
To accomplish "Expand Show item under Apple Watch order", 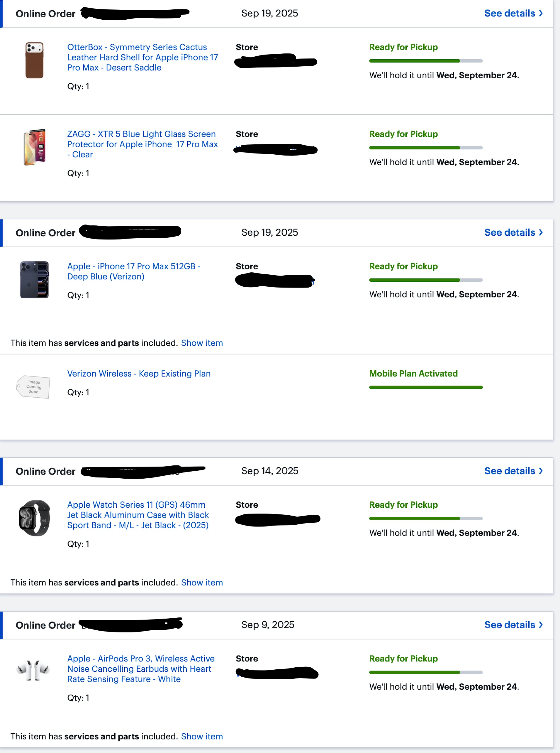I will point(202,583).
